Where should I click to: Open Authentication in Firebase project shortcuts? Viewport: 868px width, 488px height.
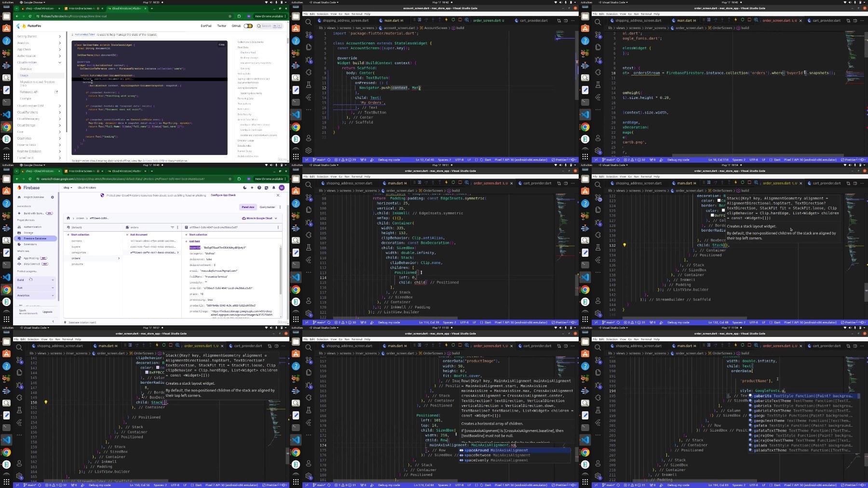32,227
